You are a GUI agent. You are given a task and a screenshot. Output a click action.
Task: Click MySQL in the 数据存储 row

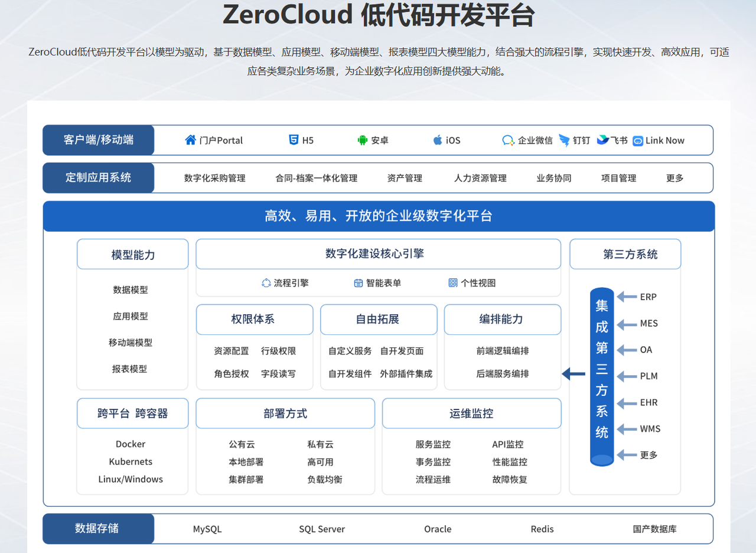pos(207,529)
